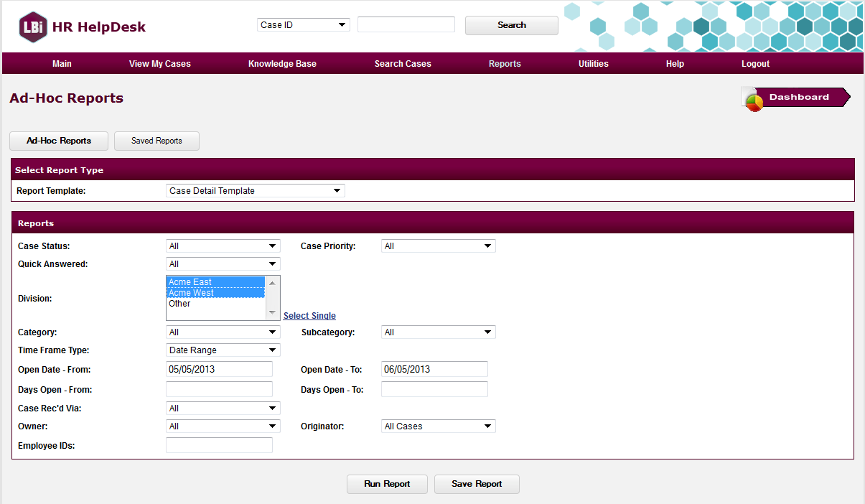Click the LBi HR HelpDesk logo
The height and width of the screenshot is (504, 865).
tap(83, 27)
